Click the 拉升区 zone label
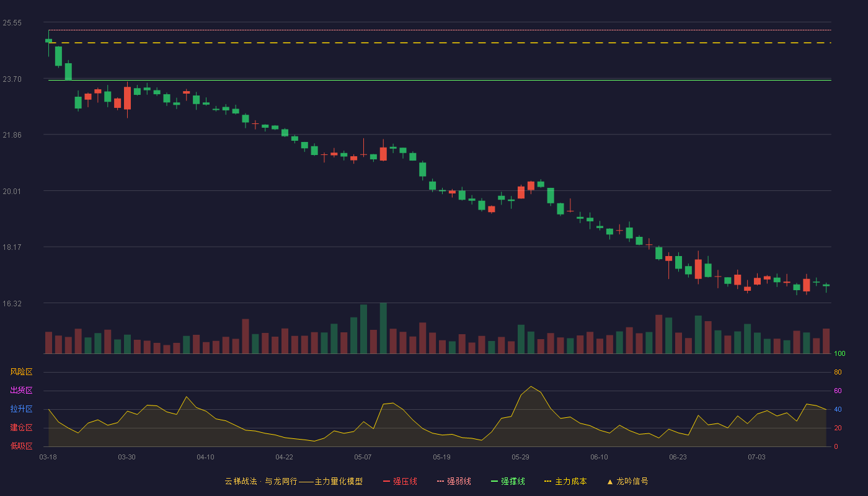868x496 pixels. (21, 409)
